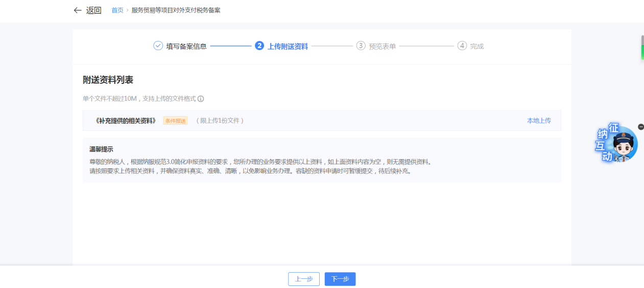The width and height of the screenshot is (644, 288).
Task: Click the 《补充提供的相关资料》 document name
Action: point(126,121)
